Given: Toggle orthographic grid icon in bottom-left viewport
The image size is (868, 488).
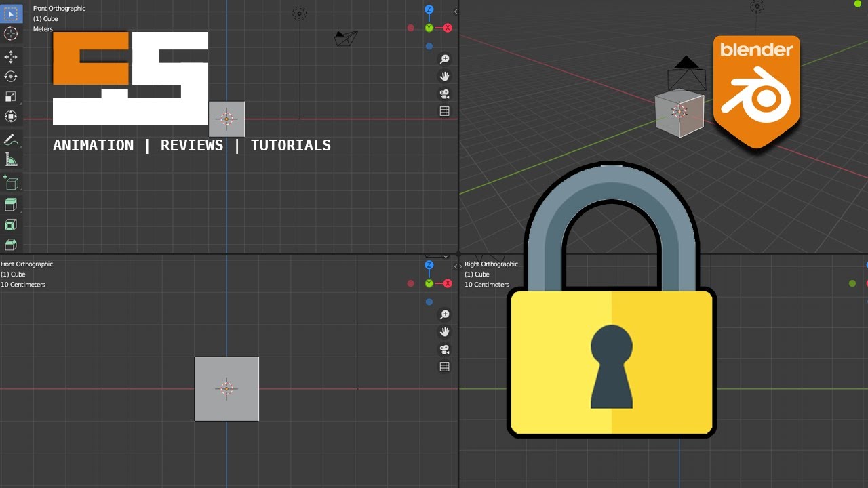Looking at the screenshot, I should 445,367.
